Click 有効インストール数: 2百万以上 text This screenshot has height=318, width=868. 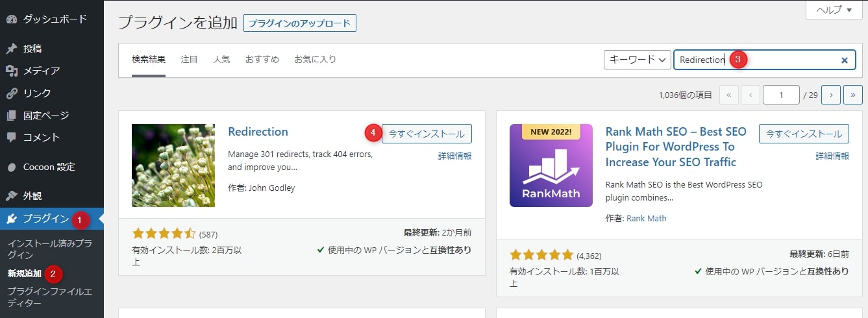click(186, 256)
